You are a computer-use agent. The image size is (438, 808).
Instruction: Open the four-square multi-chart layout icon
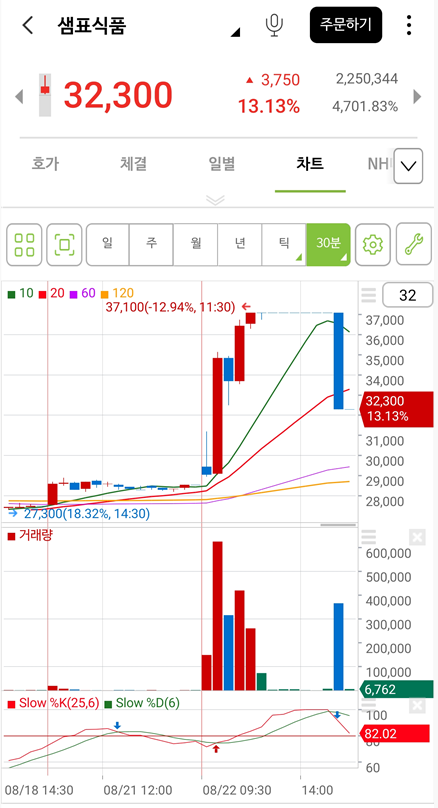pos(24,244)
